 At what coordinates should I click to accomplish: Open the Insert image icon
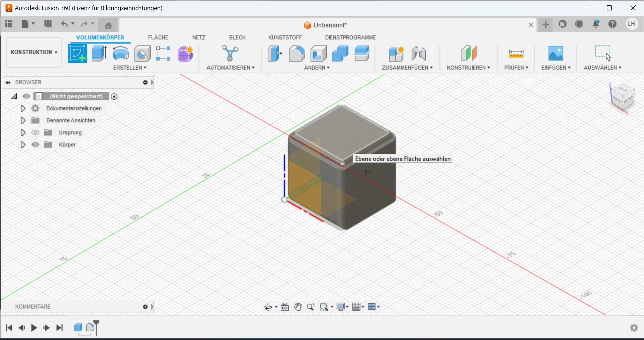pos(555,54)
